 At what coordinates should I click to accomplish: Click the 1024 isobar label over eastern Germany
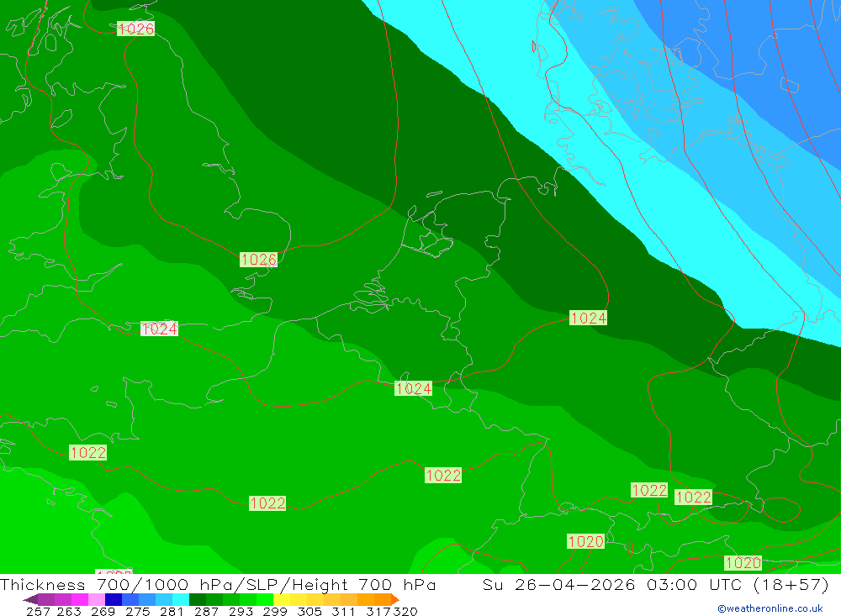588,318
